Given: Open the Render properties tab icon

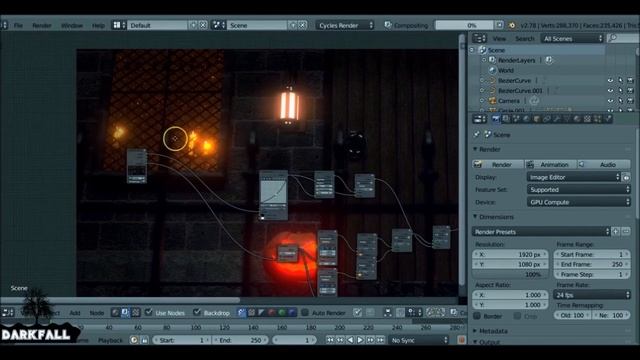Looking at the screenshot, I should click(x=496, y=119).
